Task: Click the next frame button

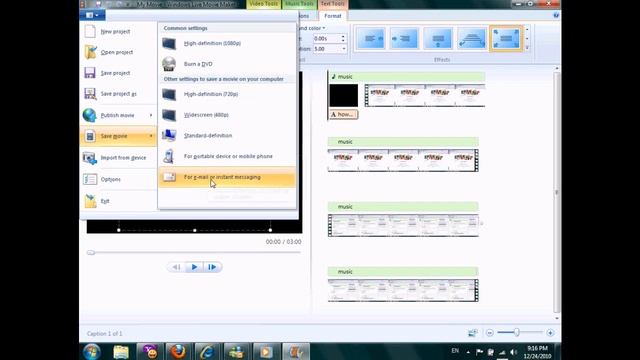Action: [212, 267]
